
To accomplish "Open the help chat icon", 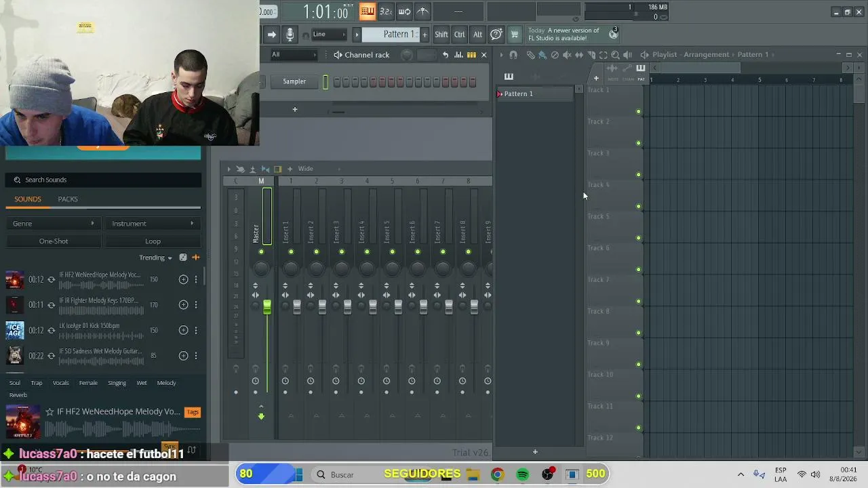I will tap(496, 35).
